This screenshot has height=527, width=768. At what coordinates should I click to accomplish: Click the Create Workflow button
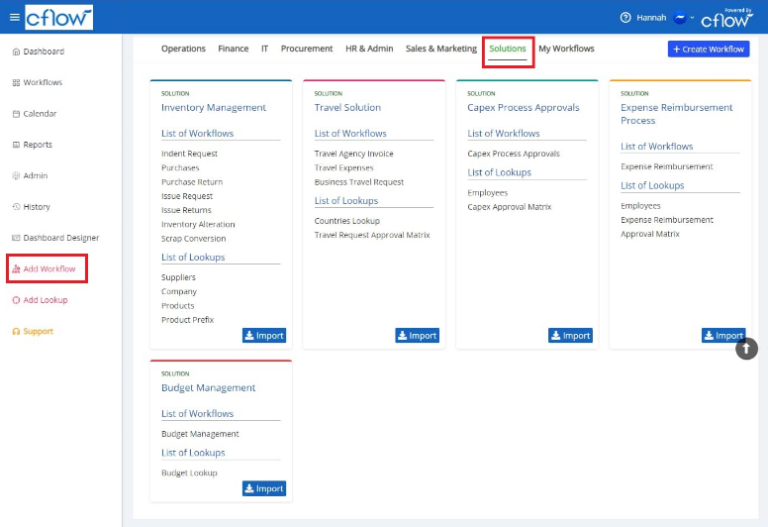pos(708,49)
